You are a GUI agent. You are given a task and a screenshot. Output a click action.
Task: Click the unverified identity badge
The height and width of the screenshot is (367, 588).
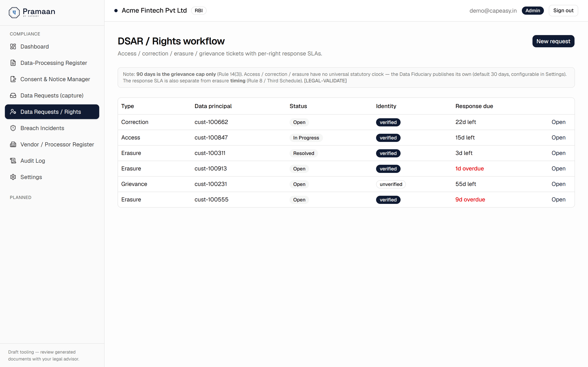391,184
